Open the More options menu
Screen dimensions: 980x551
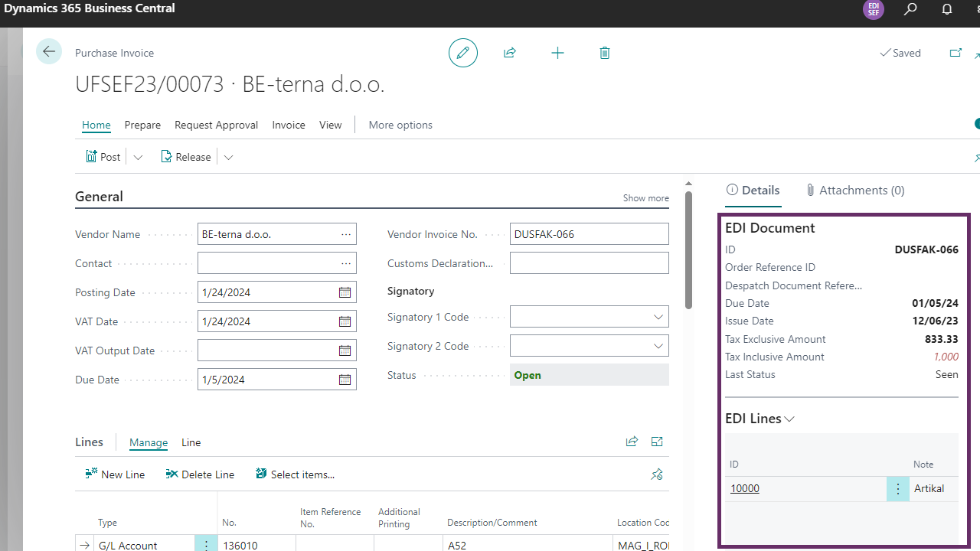400,125
